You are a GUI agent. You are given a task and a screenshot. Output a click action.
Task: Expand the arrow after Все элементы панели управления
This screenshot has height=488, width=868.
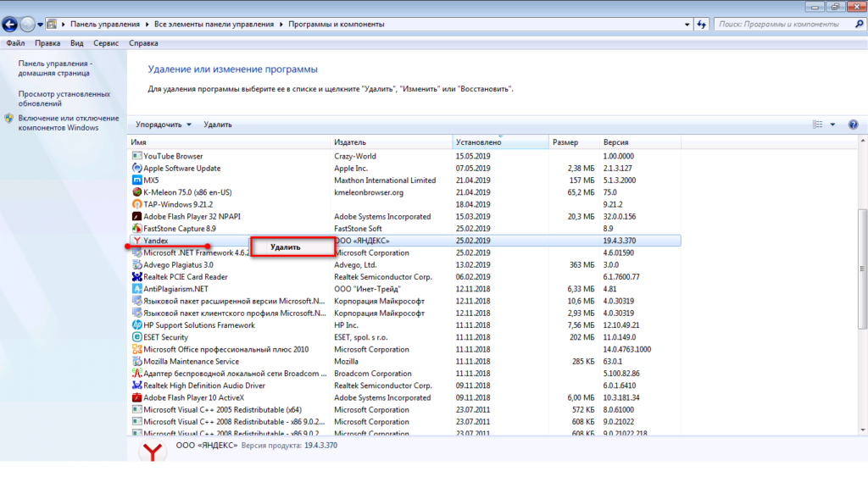pos(281,25)
